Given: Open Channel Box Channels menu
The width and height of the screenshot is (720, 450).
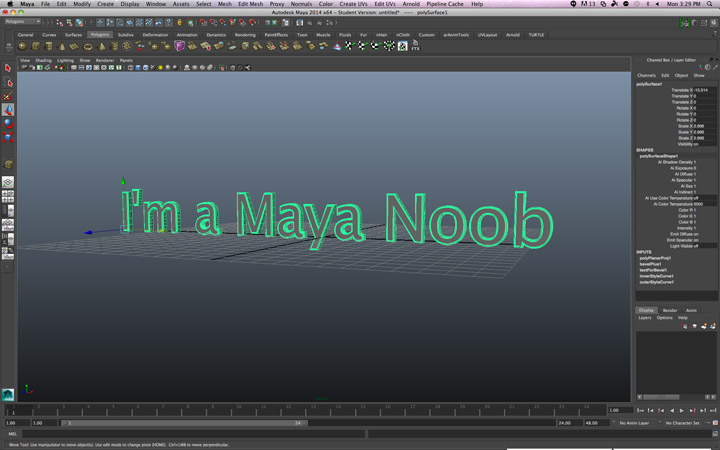Looking at the screenshot, I should [x=646, y=75].
